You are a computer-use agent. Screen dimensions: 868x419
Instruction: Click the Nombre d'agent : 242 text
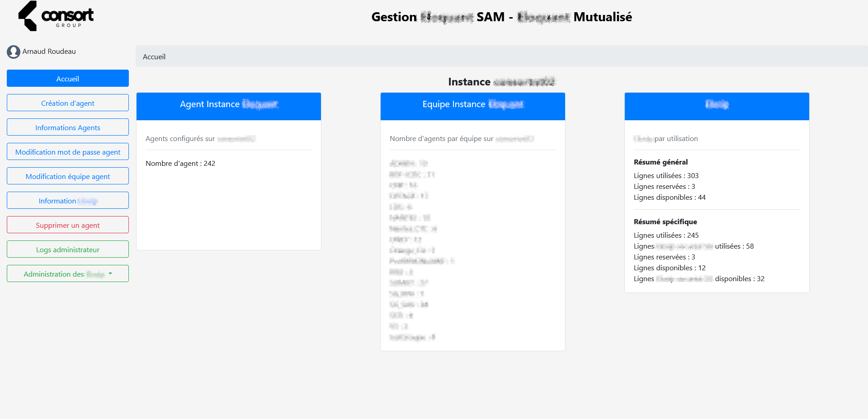click(180, 164)
